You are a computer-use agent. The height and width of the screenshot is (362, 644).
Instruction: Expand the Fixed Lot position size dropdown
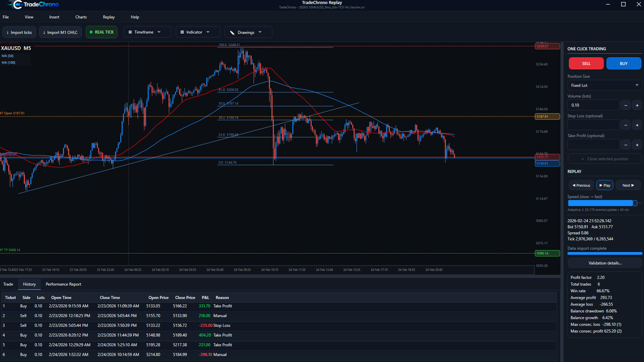tap(605, 85)
